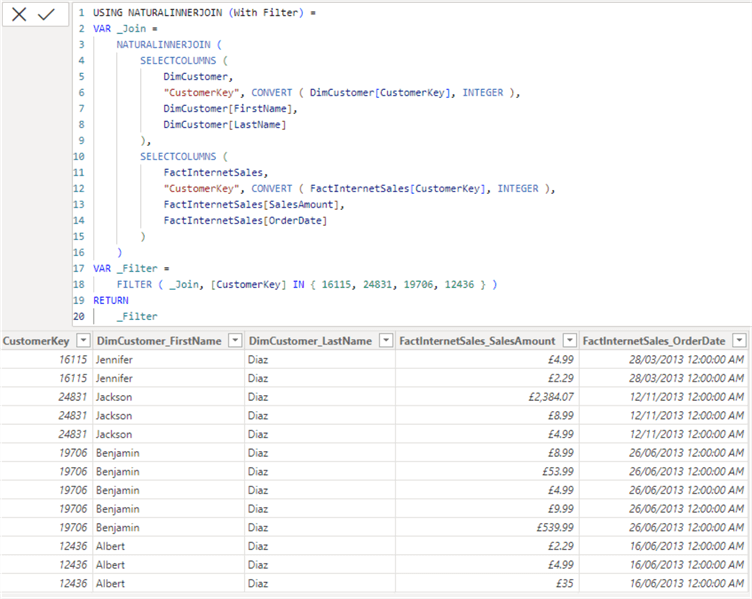Open the CustomerKey column filter dropdown
This screenshot has width=752, height=599.
point(83,341)
